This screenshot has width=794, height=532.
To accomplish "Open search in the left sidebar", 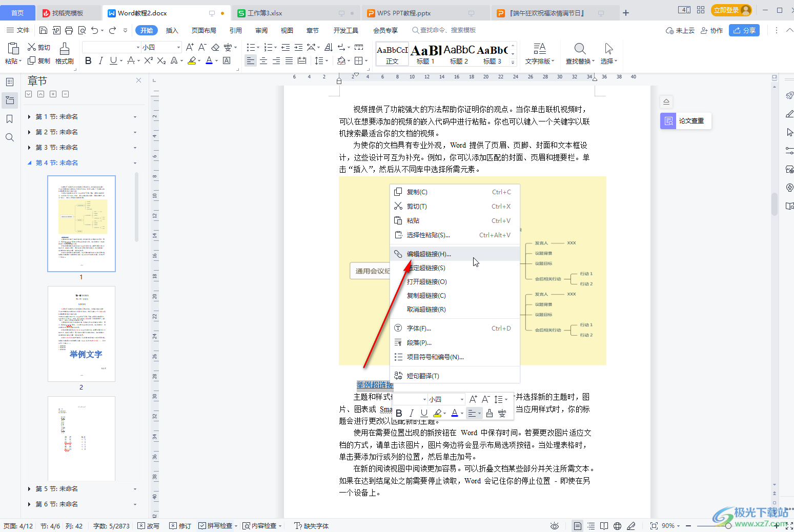I will pos(9,137).
